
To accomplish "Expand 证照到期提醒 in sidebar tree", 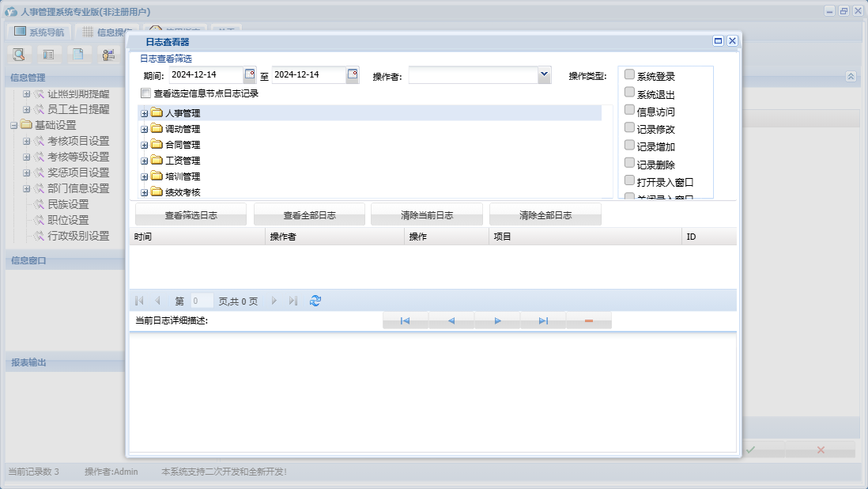I will [26, 94].
